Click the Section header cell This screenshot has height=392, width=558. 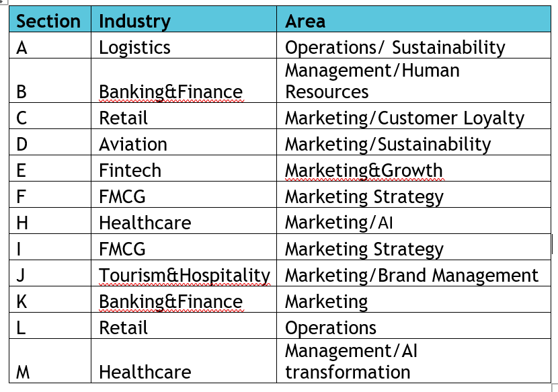50,19
